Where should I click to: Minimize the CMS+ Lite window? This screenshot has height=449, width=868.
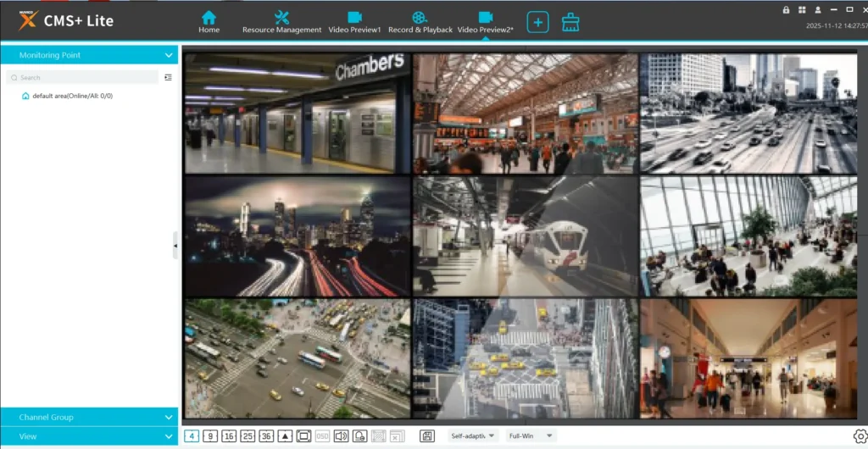834,9
